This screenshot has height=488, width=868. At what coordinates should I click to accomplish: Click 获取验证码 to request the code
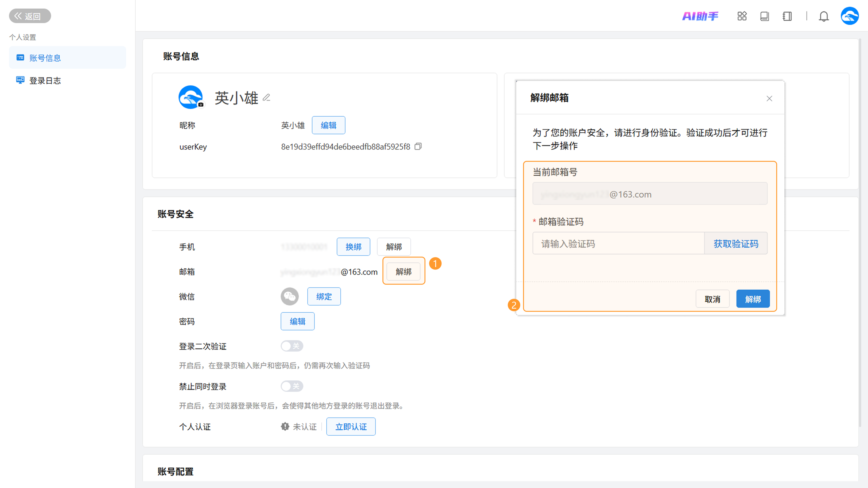(736, 244)
